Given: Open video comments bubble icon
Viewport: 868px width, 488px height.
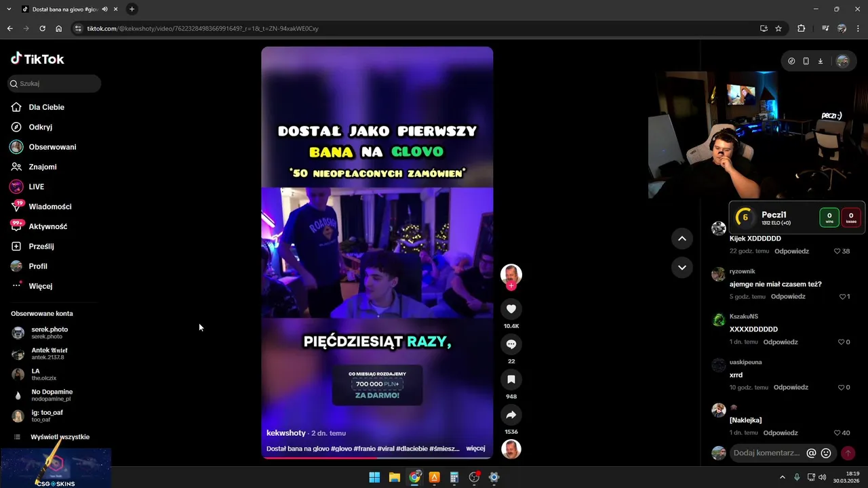Looking at the screenshot, I should pos(511,344).
